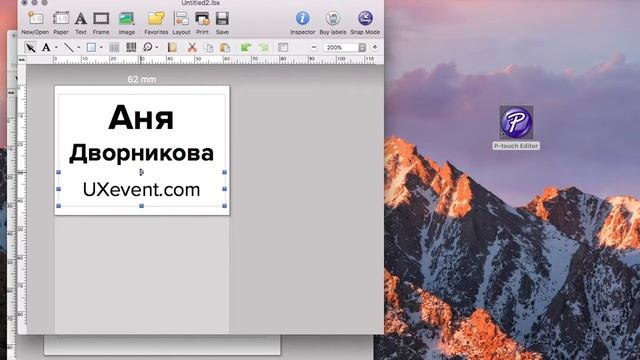This screenshot has width=640, height=360.
Task: Expand the line tool dropdown arrow
Action: click(x=79, y=47)
